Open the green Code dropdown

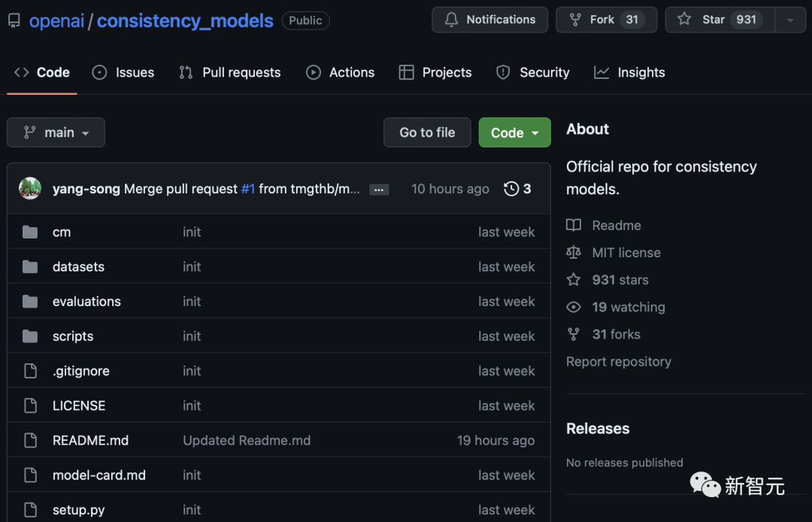pyautogui.click(x=514, y=132)
